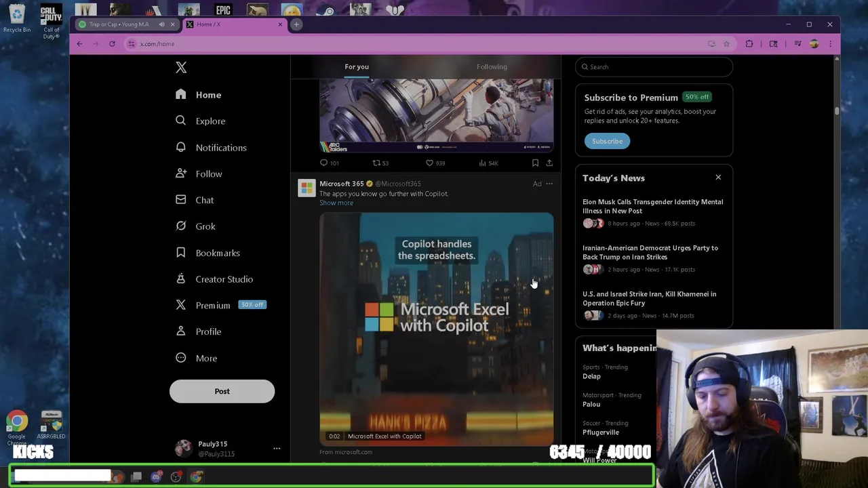Viewport: 868px width, 488px height.
Task: Like the post with 939 likes
Action: click(429, 163)
